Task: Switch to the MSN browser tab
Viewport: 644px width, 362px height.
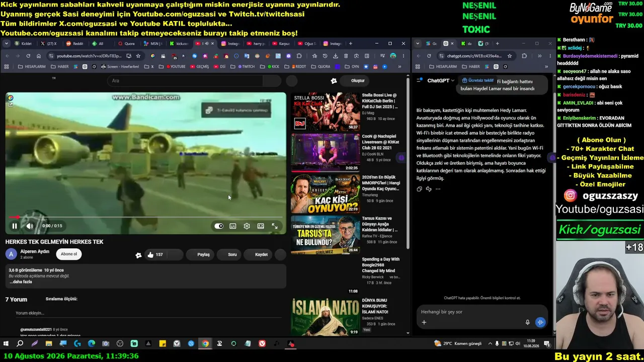Action: tap(153, 44)
